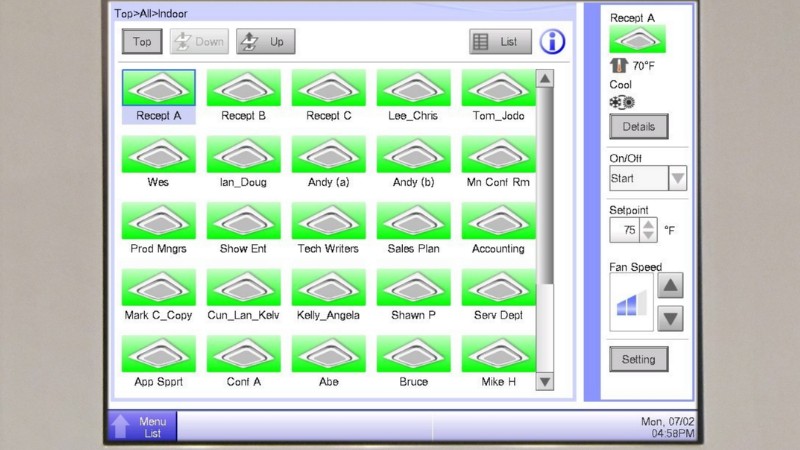Open the blue information icon
800x450 pixels.
(552, 42)
